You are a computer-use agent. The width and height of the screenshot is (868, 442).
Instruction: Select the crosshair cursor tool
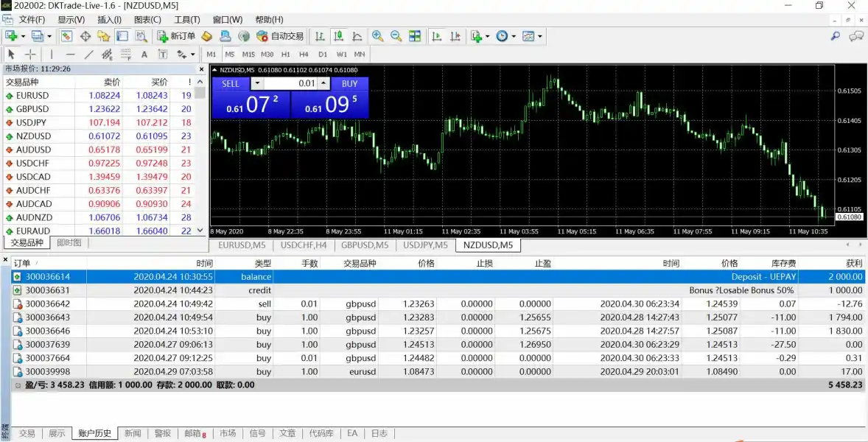(x=30, y=55)
